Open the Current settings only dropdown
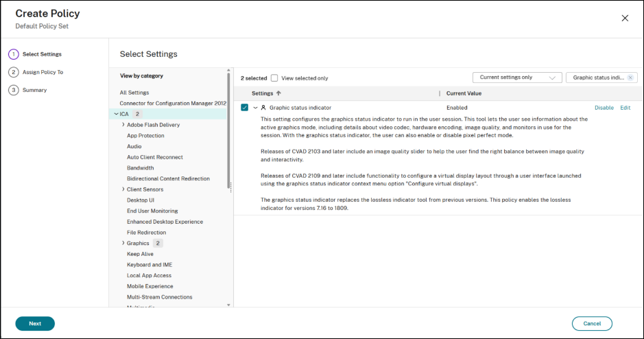 [x=517, y=78]
